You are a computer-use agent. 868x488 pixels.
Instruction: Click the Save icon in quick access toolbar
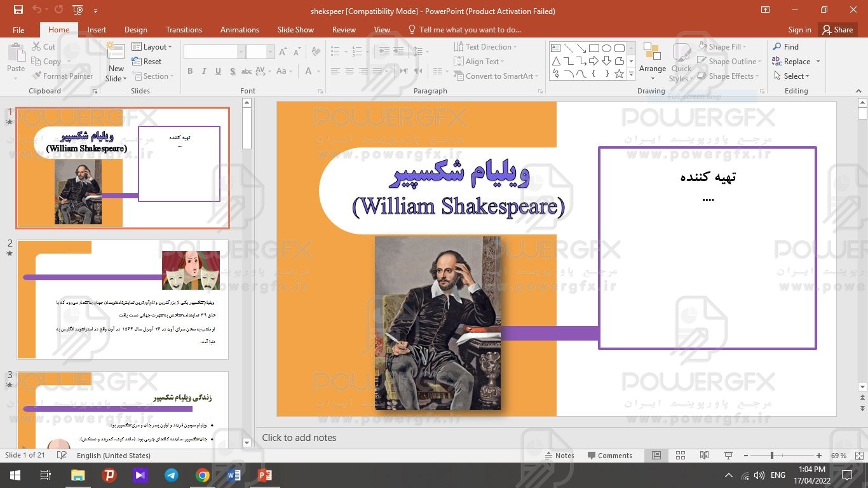tap(18, 10)
